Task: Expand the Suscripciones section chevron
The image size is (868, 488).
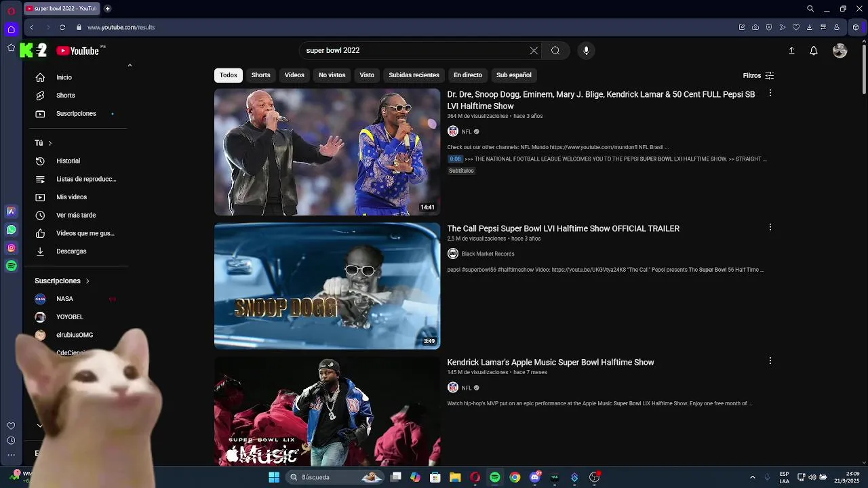Action: pos(87,281)
